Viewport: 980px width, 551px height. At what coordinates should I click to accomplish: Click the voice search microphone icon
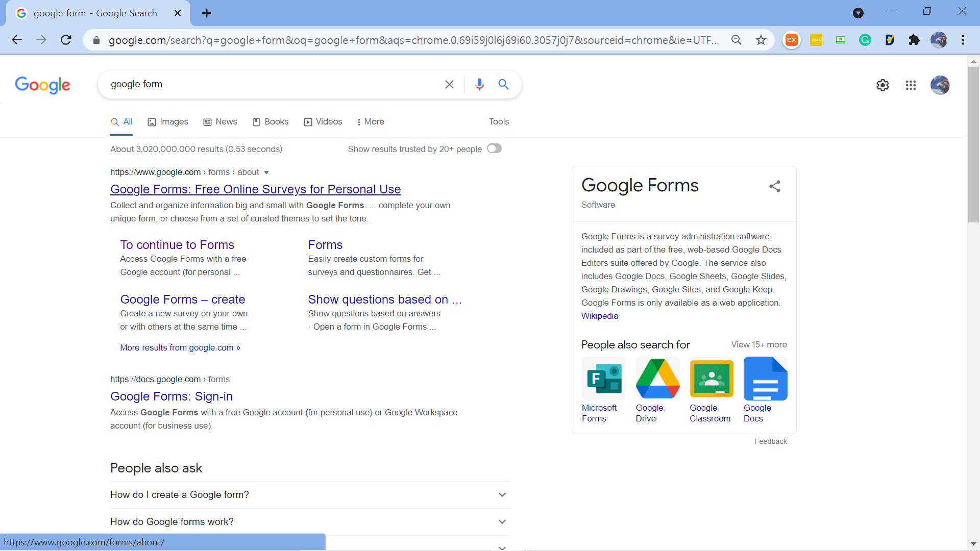coord(479,84)
